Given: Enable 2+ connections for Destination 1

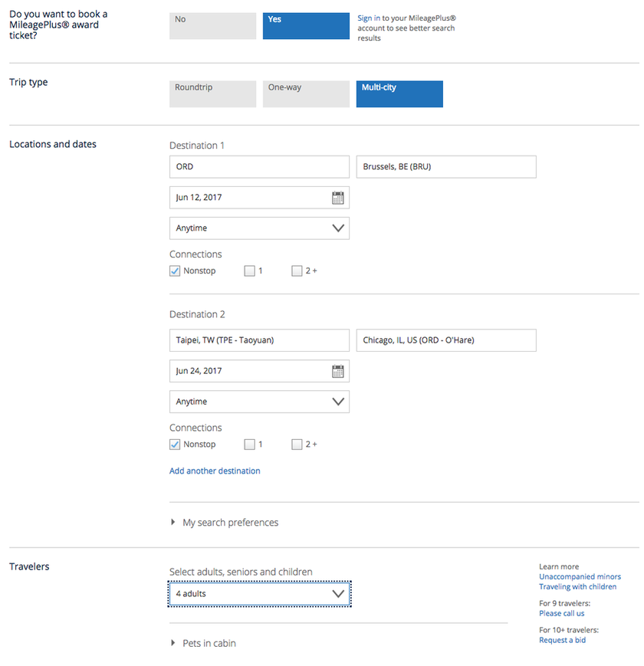Looking at the screenshot, I should pos(297,271).
